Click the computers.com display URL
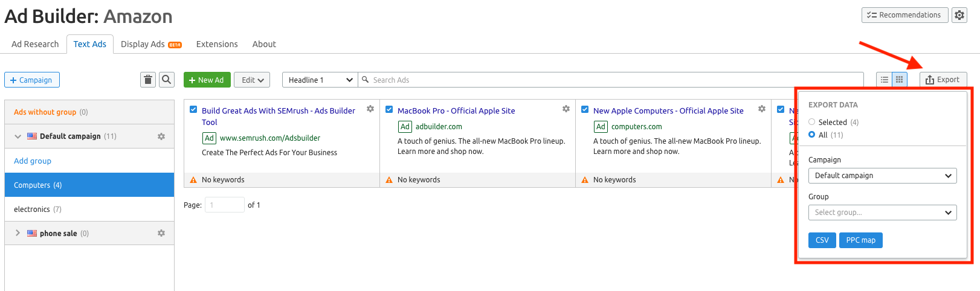980x291 pixels. click(x=637, y=127)
